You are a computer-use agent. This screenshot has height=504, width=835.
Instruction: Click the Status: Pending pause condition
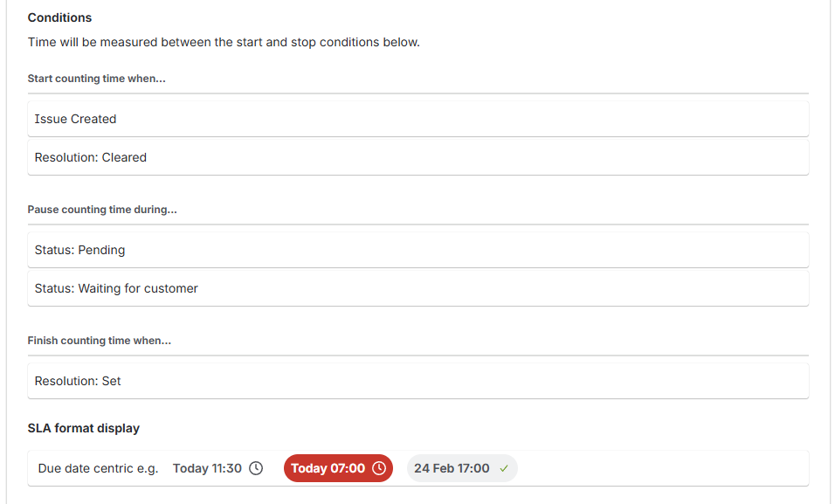pyautogui.click(x=418, y=250)
